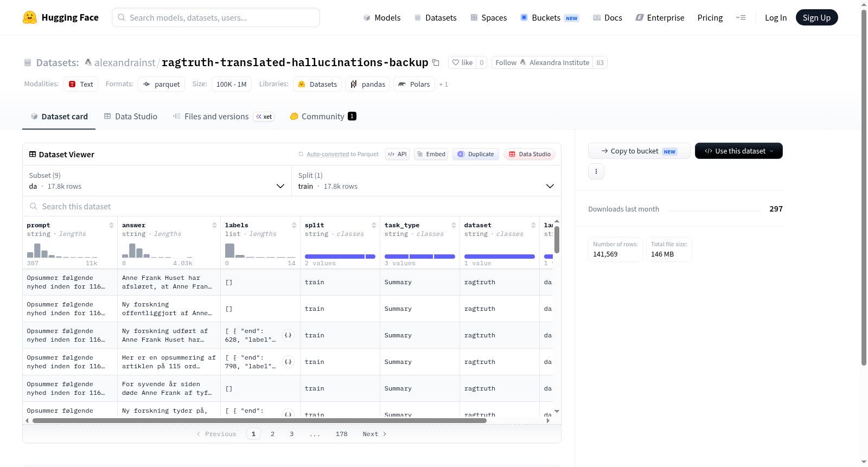Click the Embed button
Image resolution: width=868 pixels, height=467 pixels.
[x=431, y=154]
